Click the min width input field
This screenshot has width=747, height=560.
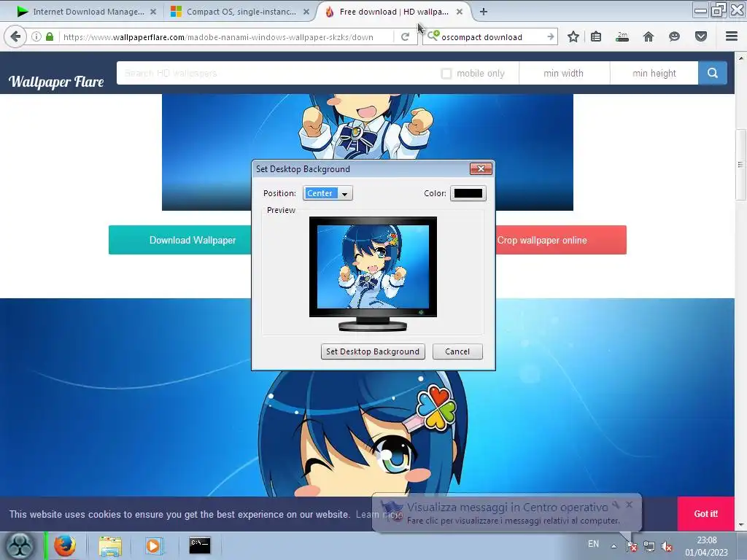point(564,74)
